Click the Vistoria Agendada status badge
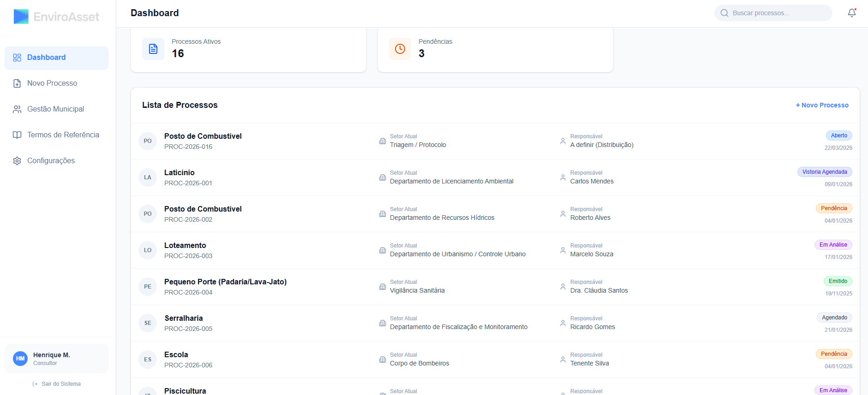 pyautogui.click(x=824, y=172)
